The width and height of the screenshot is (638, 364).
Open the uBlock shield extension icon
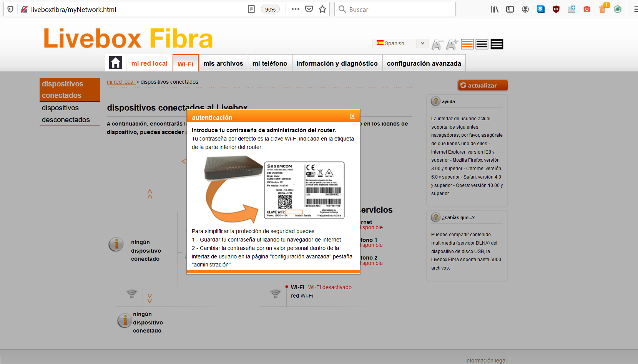(x=556, y=9)
